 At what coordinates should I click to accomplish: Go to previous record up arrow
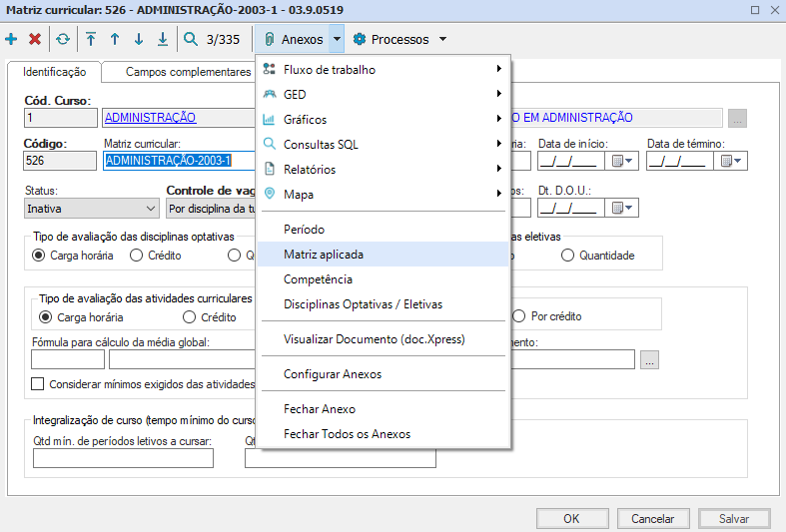(115, 40)
